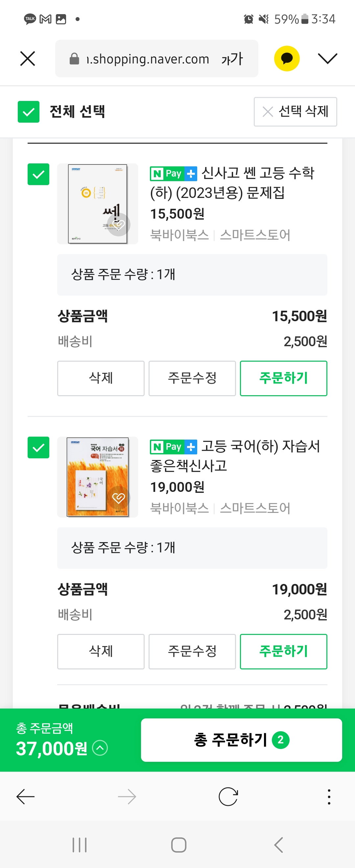Toggle the 전체 선택 checkbox

tap(29, 112)
